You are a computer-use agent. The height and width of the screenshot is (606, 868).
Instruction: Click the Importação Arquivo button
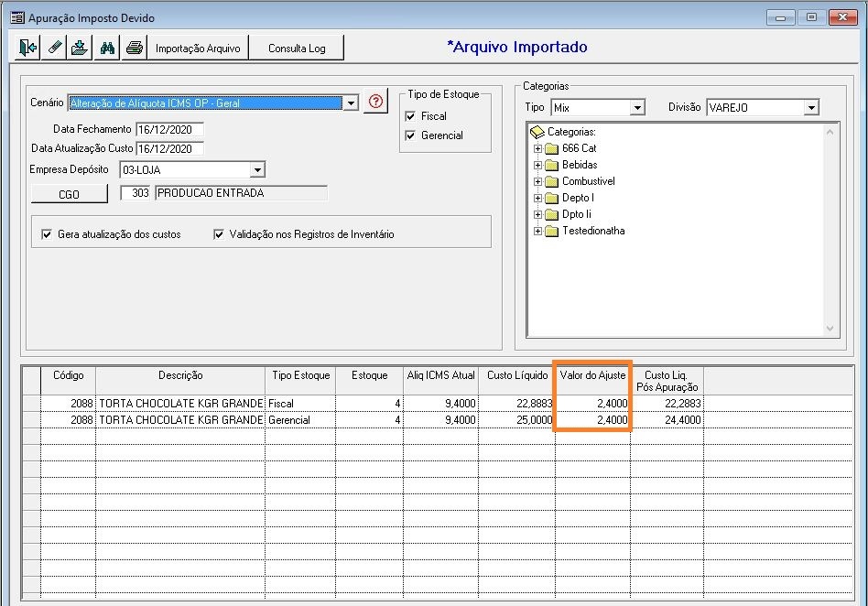pos(198,48)
